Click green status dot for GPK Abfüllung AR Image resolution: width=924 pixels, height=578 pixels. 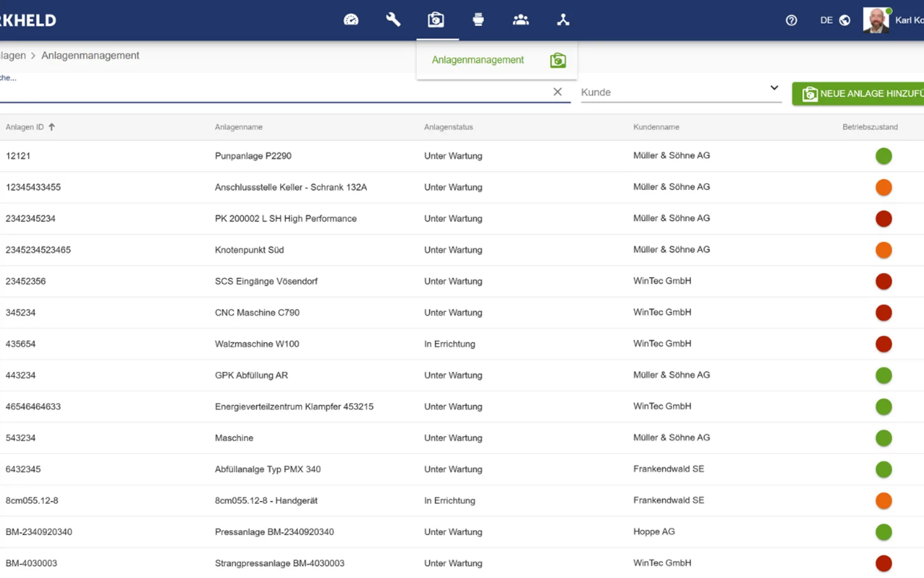click(884, 376)
